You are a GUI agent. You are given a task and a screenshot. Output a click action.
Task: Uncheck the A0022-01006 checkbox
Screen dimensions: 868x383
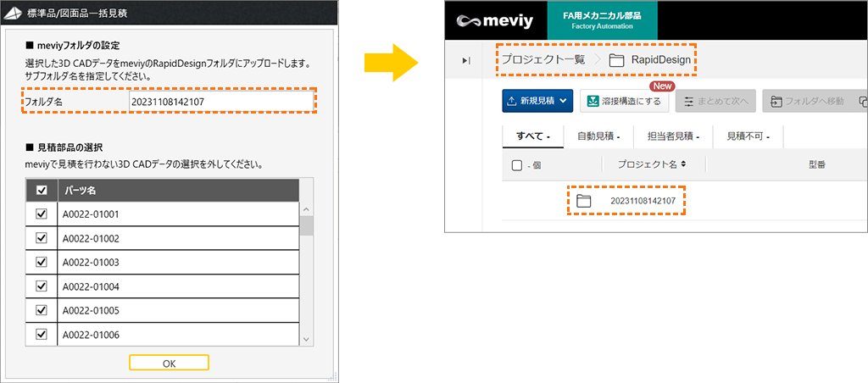click(x=41, y=335)
